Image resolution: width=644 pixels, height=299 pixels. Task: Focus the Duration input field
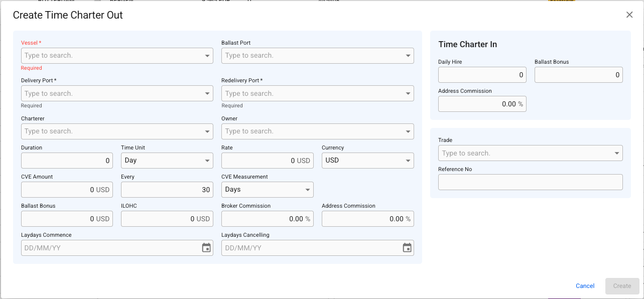point(67,161)
